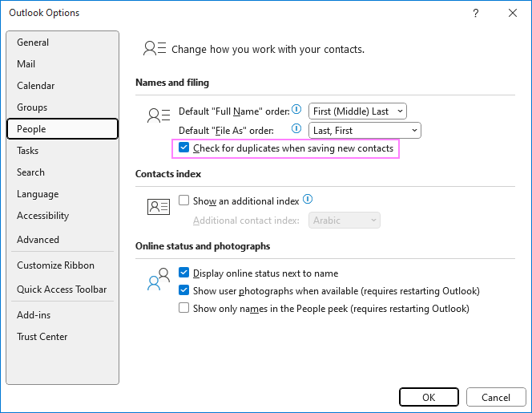Image resolution: width=532 pixels, height=413 pixels.
Task: Open Quick Access Toolbar settings
Action: pyautogui.click(x=62, y=290)
